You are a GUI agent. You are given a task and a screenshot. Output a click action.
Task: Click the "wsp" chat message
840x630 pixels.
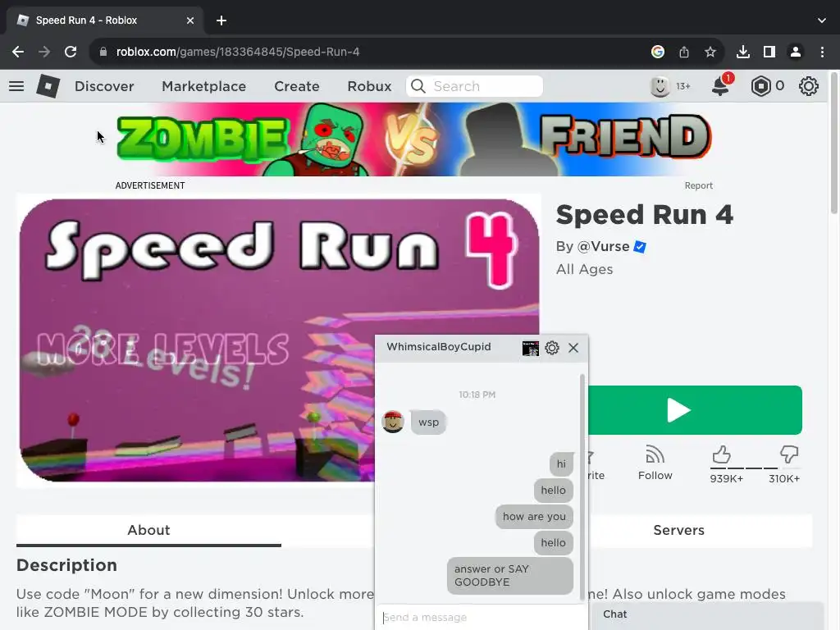[428, 422]
